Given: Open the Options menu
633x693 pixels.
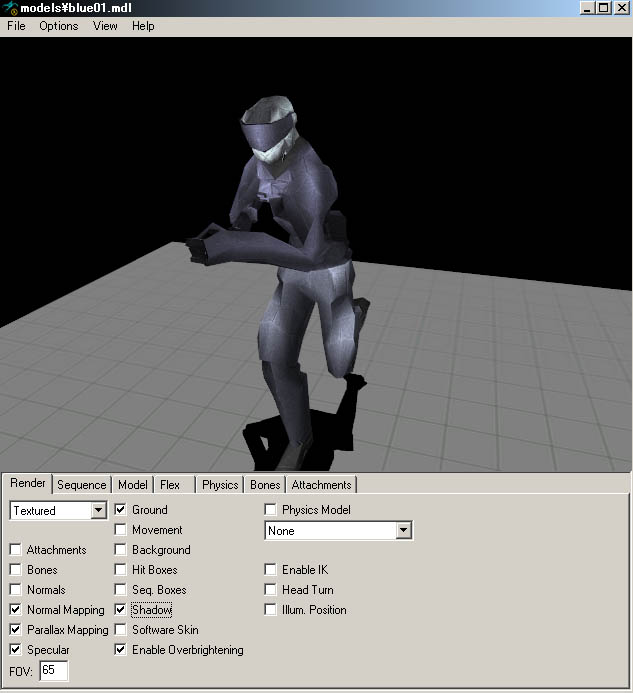Looking at the screenshot, I should [x=58, y=26].
